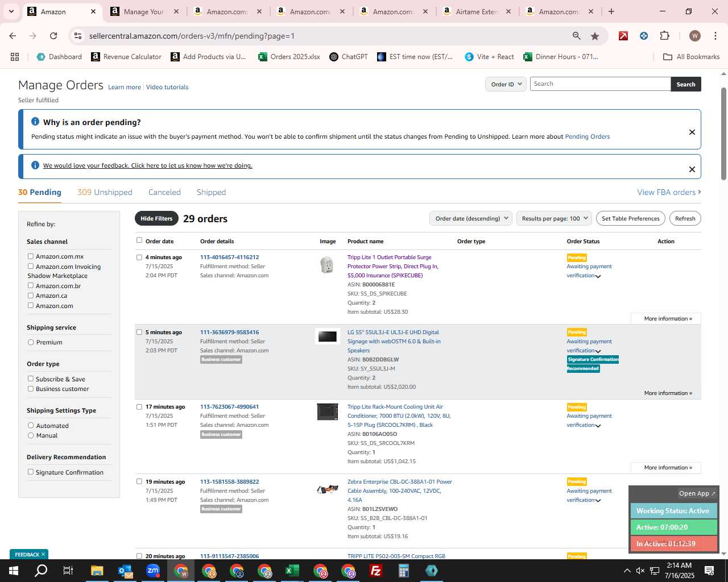Open the Order ID search type dropdown
The height and width of the screenshot is (582, 728).
coord(506,84)
